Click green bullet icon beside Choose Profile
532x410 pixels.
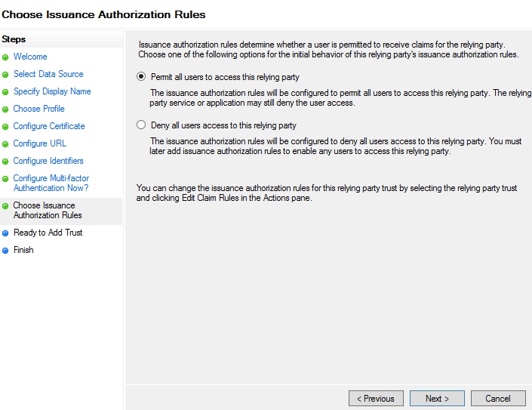6,109
